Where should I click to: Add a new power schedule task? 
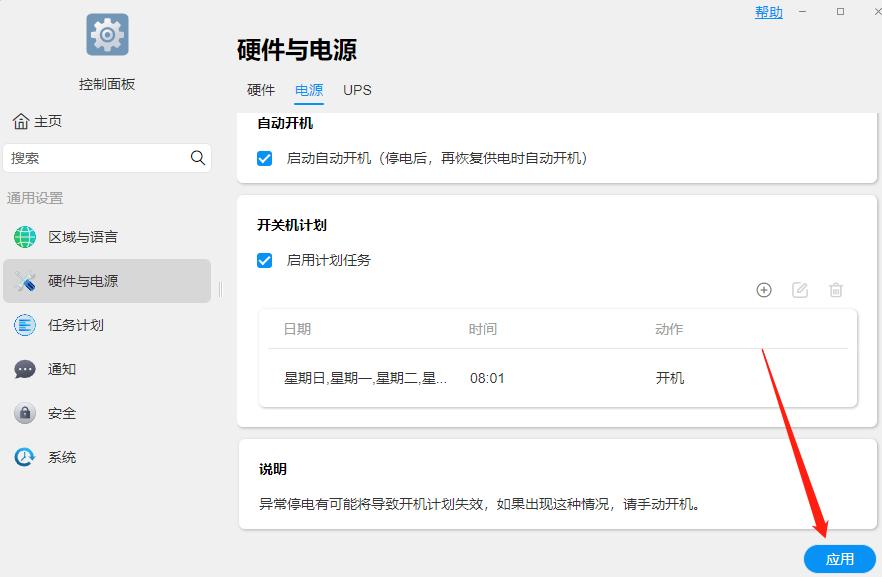(763, 290)
